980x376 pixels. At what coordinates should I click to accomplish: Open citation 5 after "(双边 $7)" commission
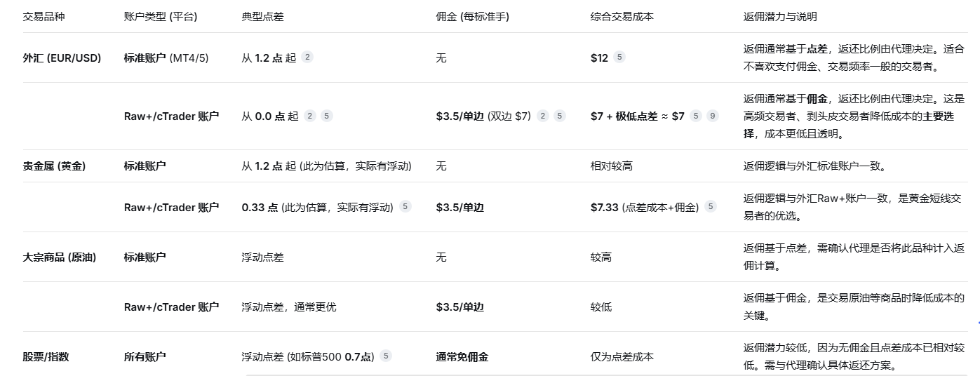click(x=559, y=116)
